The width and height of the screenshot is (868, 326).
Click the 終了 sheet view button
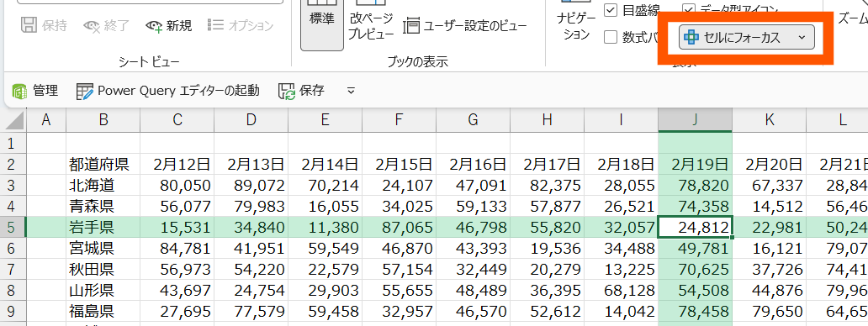106,25
